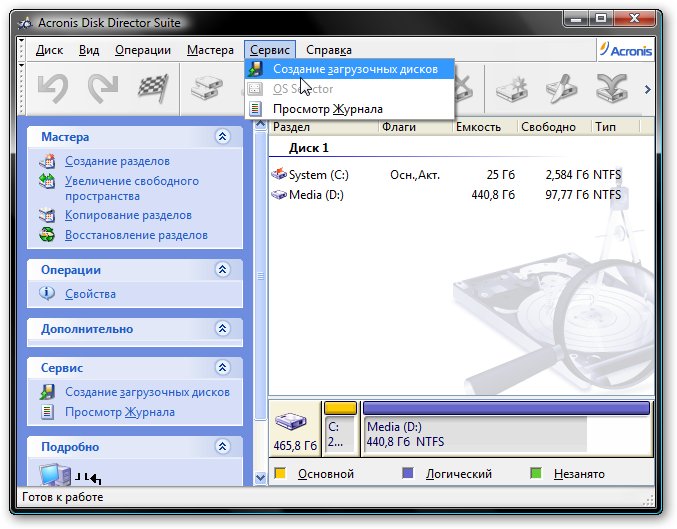Open Увеличение свободного пространства link
677x529 pixels.
[132, 188]
